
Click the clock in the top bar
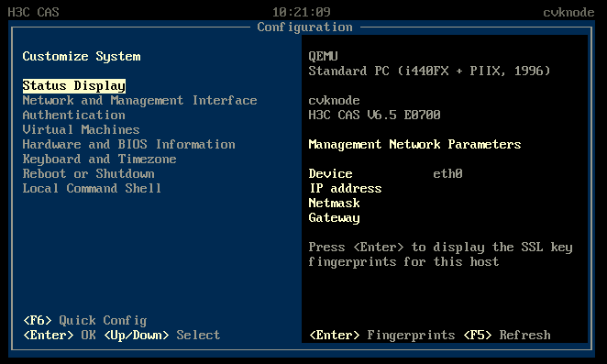point(302,12)
